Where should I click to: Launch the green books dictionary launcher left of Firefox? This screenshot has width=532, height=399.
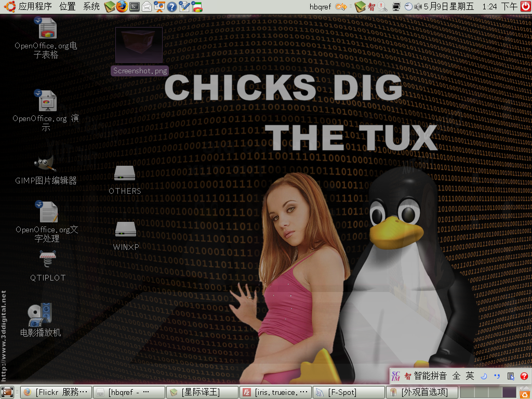110,6
